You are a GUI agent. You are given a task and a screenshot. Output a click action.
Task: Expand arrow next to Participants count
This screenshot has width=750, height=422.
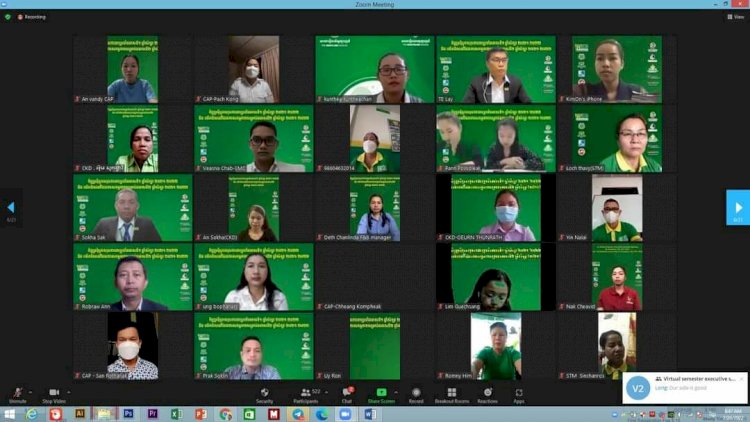pyautogui.click(x=326, y=392)
